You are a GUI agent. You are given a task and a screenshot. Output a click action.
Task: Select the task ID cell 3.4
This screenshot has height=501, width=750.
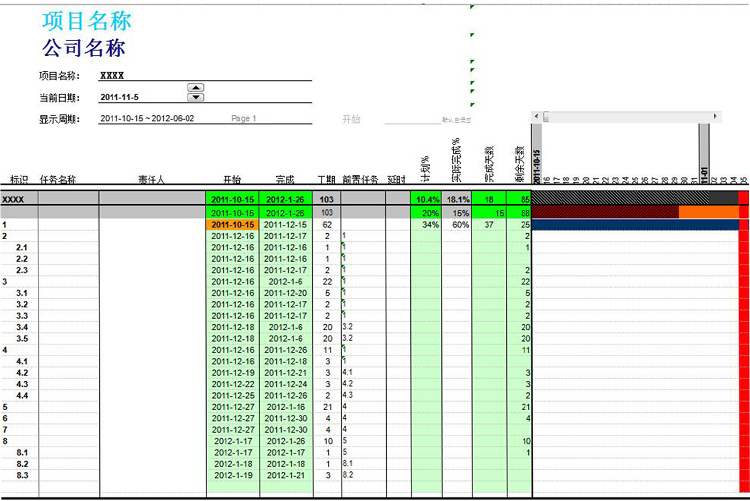[22, 327]
